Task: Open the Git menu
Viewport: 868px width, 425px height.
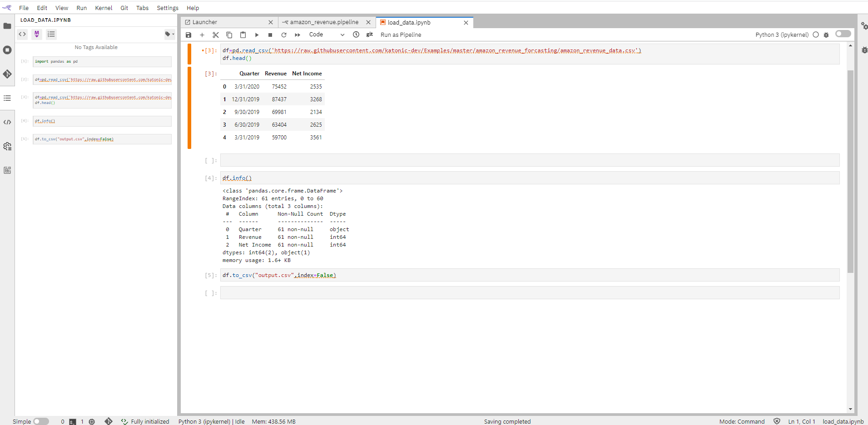Action: coord(124,8)
